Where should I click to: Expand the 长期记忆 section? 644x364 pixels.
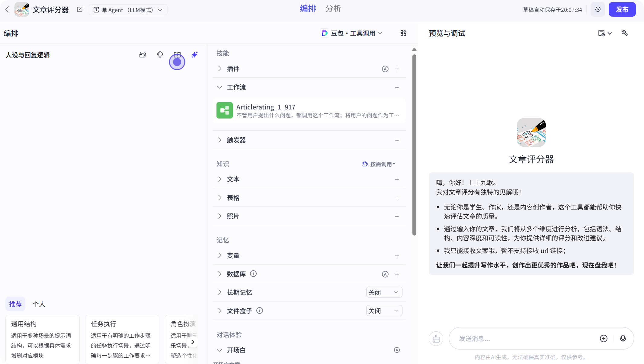(220, 292)
